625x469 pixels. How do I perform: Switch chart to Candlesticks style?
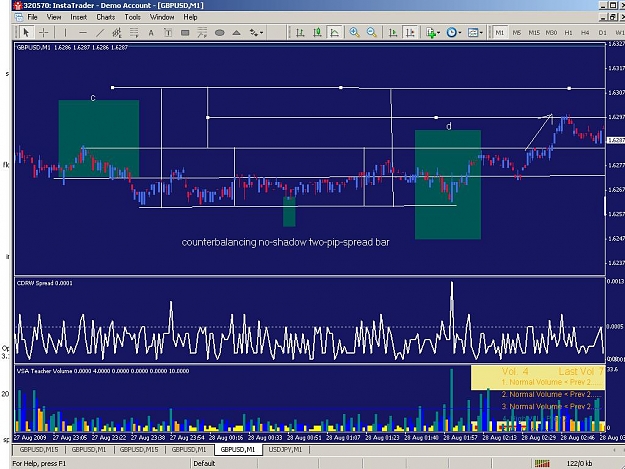coord(317,33)
